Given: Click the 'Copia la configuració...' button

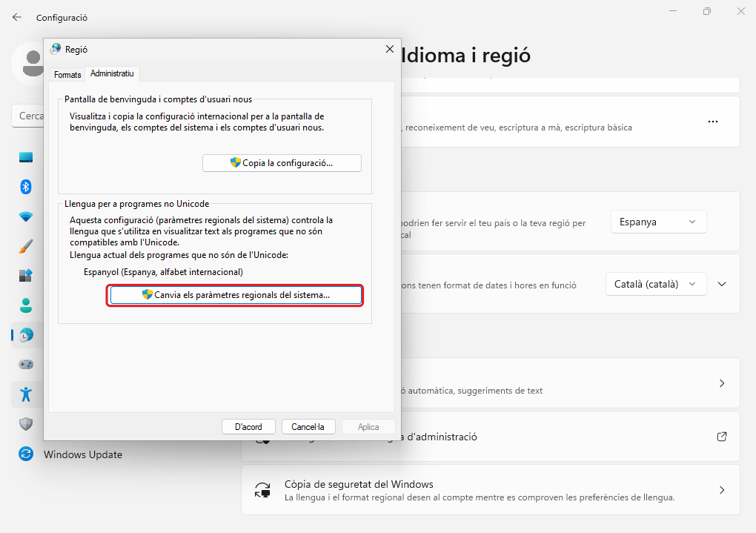Looking at the screenshot, I should coord(282,163).
